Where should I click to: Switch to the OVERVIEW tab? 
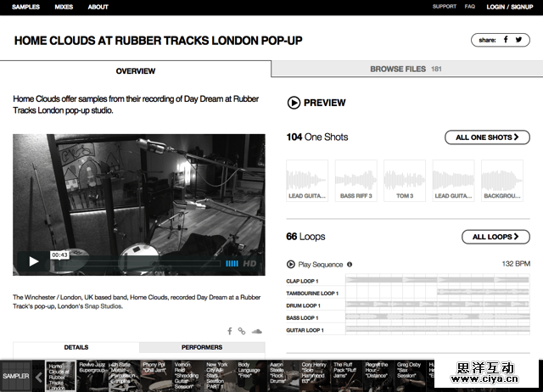click(136, 71)
